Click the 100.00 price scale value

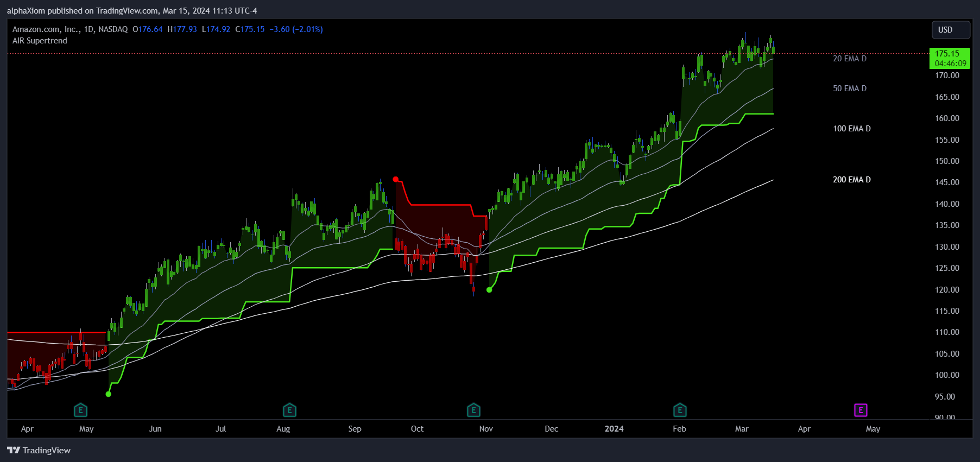tap(947, 375)
